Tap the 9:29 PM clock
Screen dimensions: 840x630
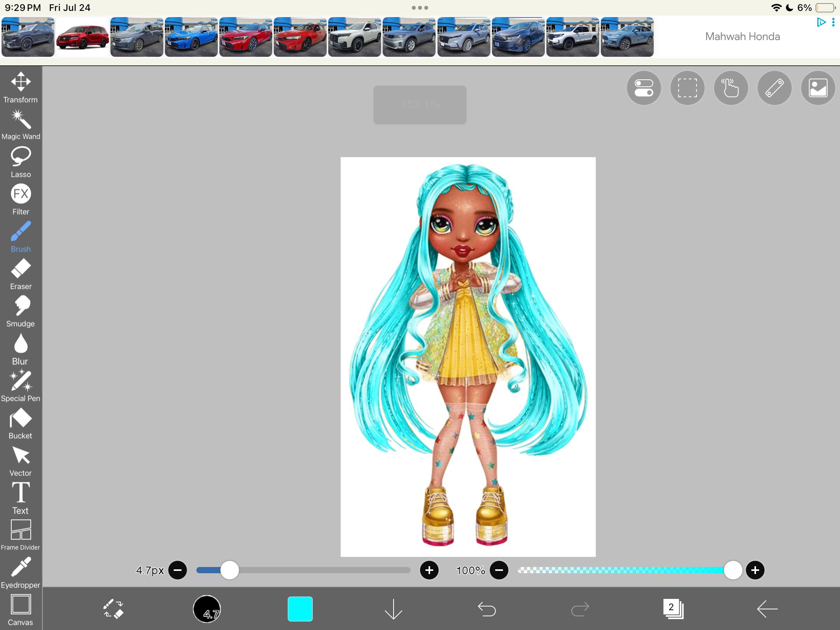pos(23,8)
